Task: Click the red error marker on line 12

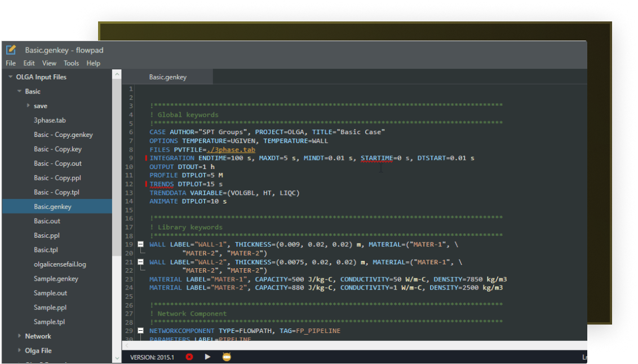Action: pos(146,184)
